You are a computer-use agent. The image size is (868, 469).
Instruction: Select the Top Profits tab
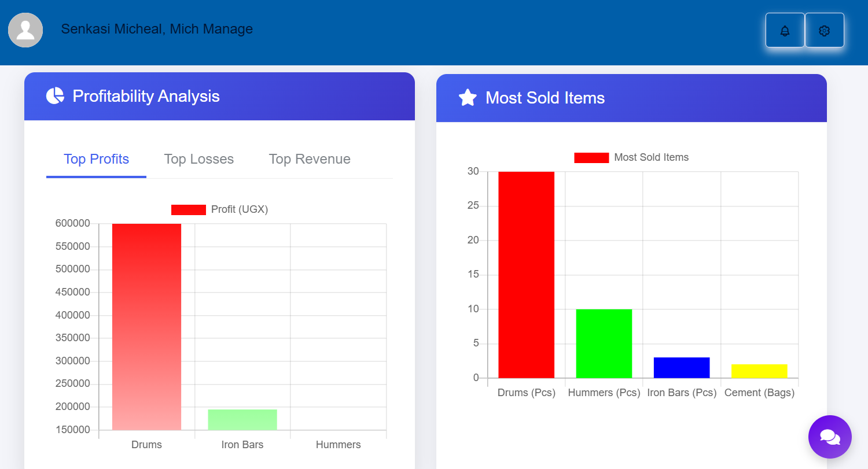point(96,159)
